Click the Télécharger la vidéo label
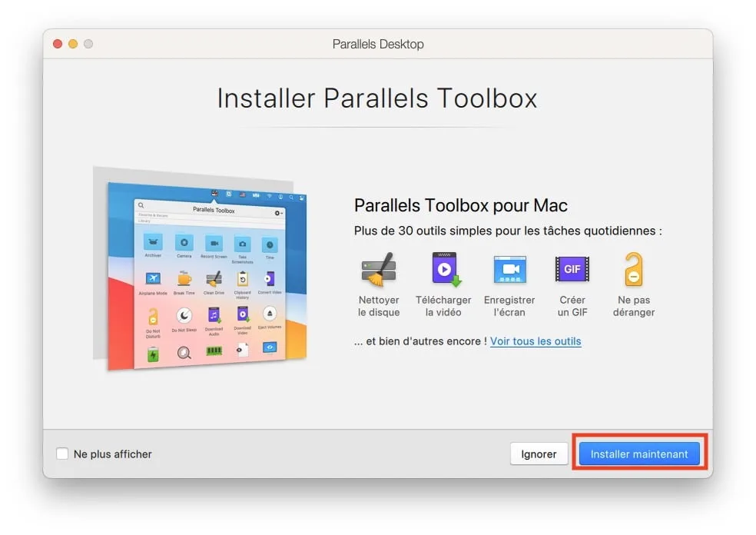This screenshot has height=535, width=756. [x=443, y=306]
